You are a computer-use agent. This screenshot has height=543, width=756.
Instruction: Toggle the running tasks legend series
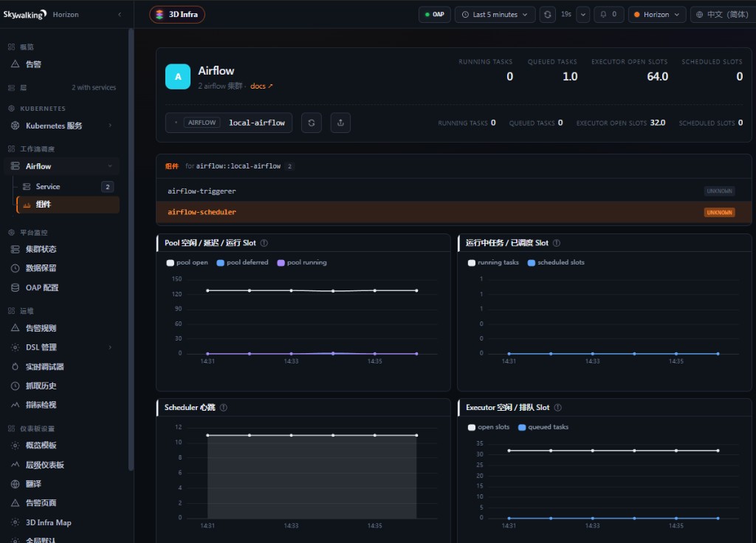tap(493, 262)
